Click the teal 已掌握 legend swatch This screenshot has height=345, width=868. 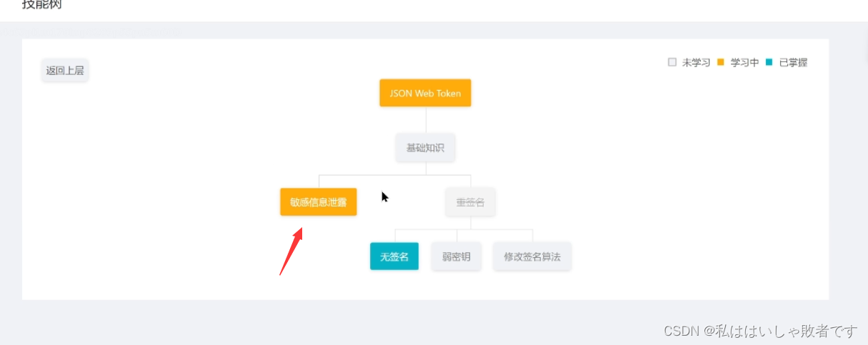click(769, 62)
